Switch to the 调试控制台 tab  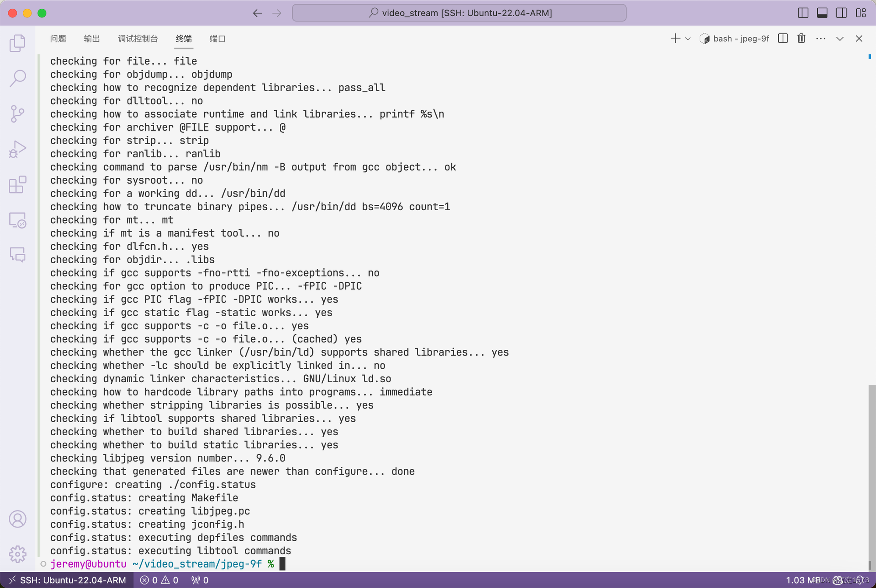[138, 39]
